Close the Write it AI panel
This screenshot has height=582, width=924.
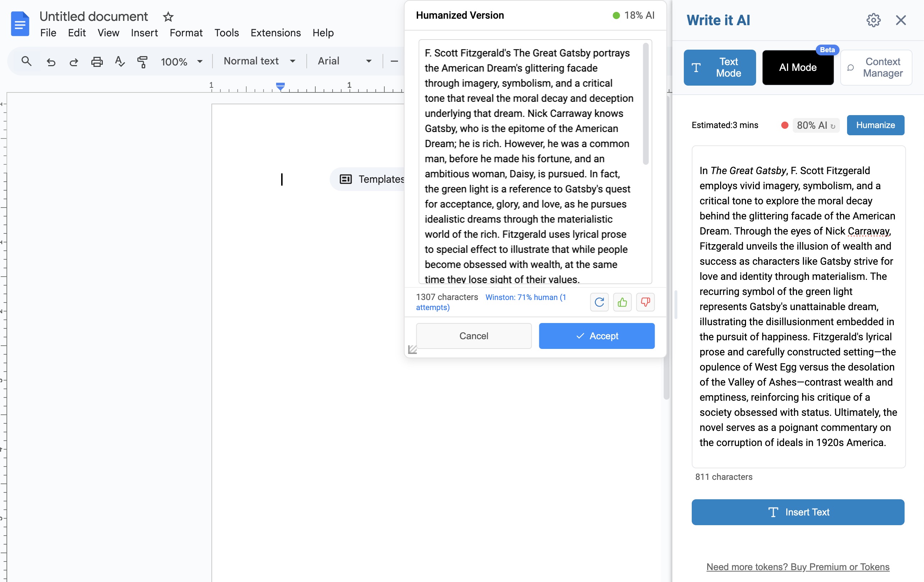point(901,20)
